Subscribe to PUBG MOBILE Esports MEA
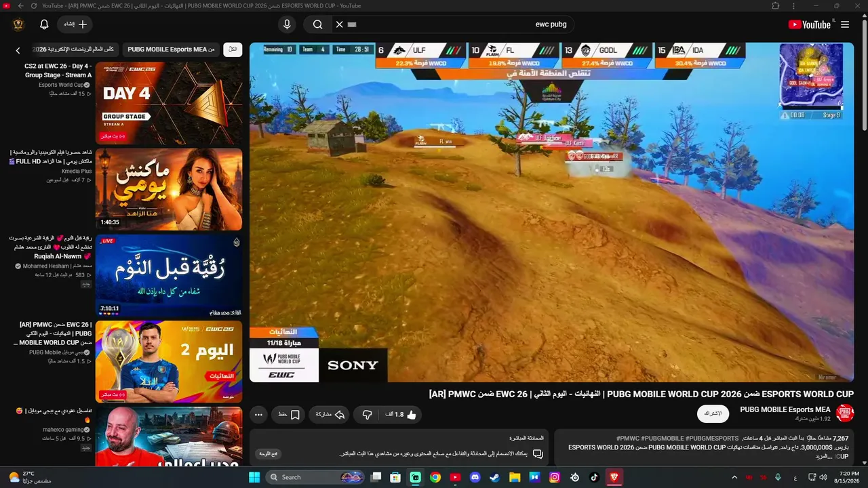 [713, 413]
